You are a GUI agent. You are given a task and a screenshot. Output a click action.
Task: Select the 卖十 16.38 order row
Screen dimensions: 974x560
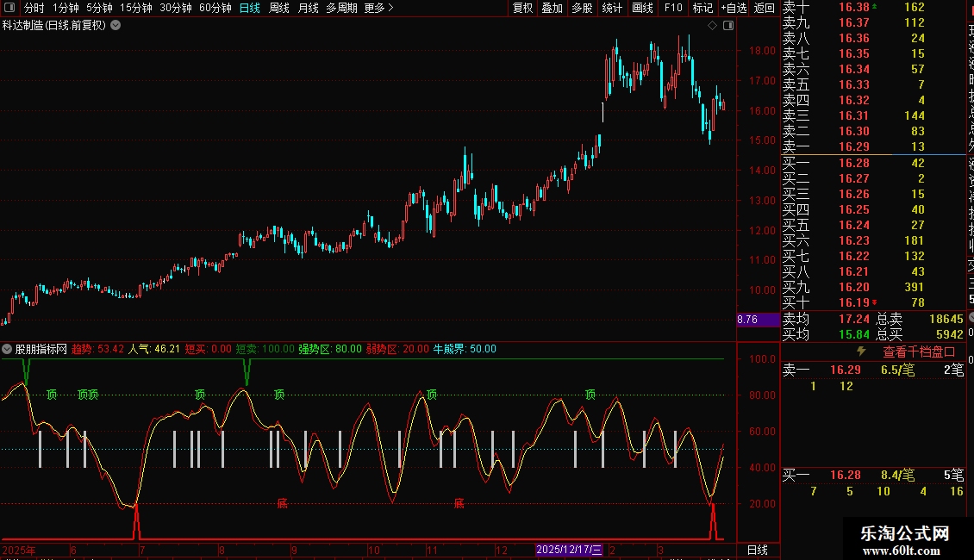click(x=873, y=7)
